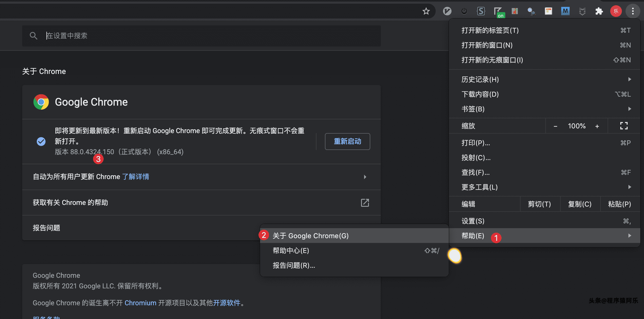Open the 开源软件 link
Screen dimensions: 644x319
(227, 303)
